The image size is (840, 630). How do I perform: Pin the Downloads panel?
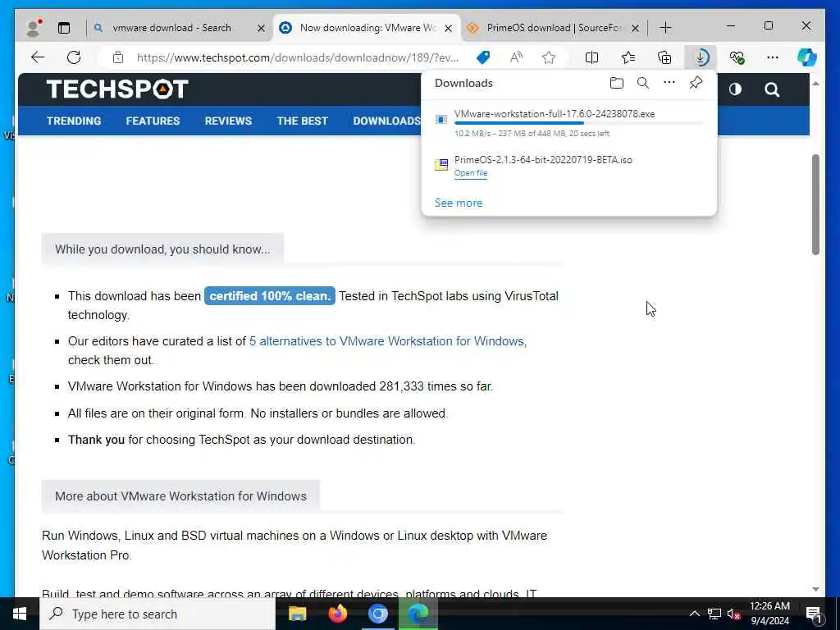(x=696, y=83)
